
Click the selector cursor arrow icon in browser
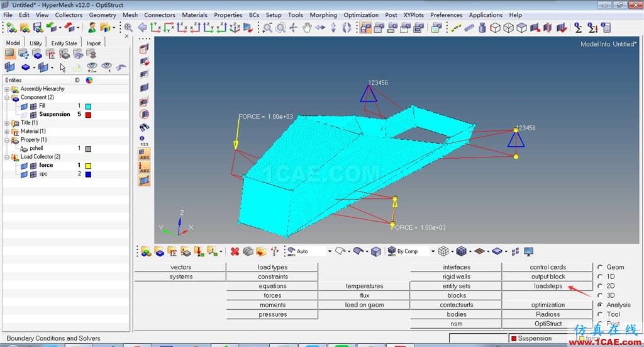pos(63,67)
